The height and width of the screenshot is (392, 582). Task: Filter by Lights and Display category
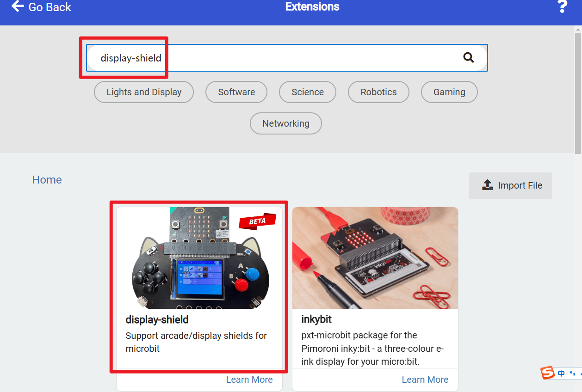[144, 92]
